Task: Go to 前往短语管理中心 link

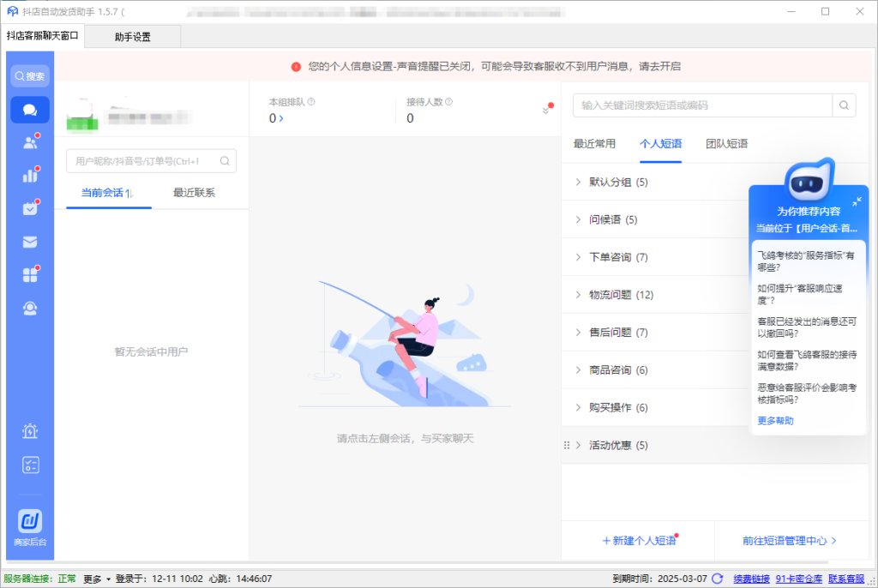Action: [790, 540]
